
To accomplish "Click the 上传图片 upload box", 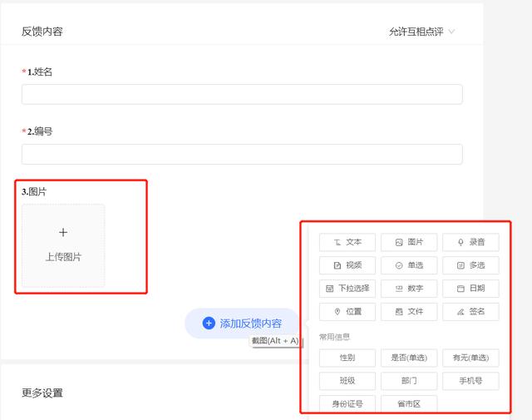I will pos(63,245).
